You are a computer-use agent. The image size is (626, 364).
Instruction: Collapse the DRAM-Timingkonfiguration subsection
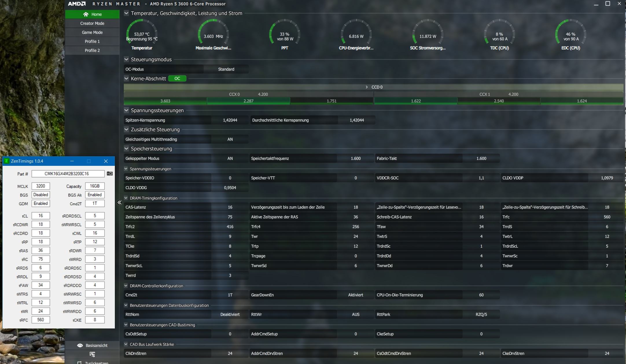coord(126,198)
